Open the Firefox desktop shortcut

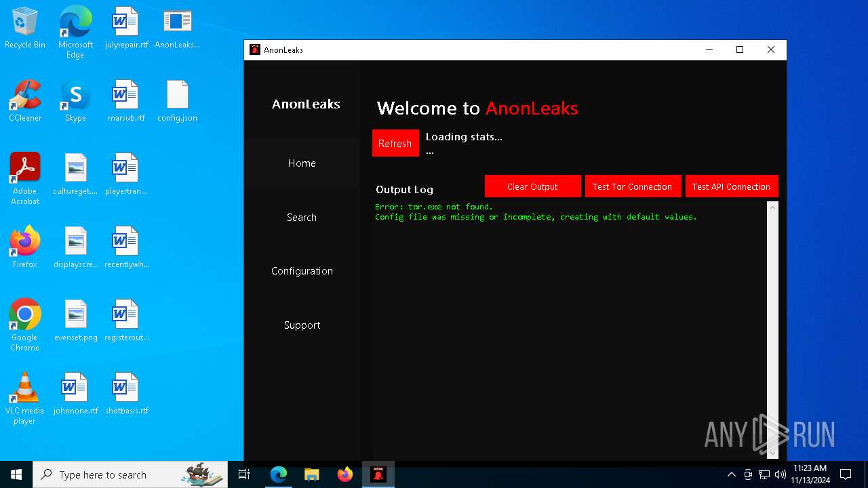point(25,247)
